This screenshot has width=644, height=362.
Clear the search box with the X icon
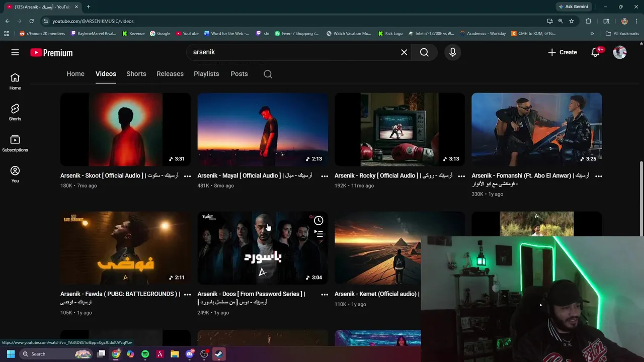tap(404, 52)
